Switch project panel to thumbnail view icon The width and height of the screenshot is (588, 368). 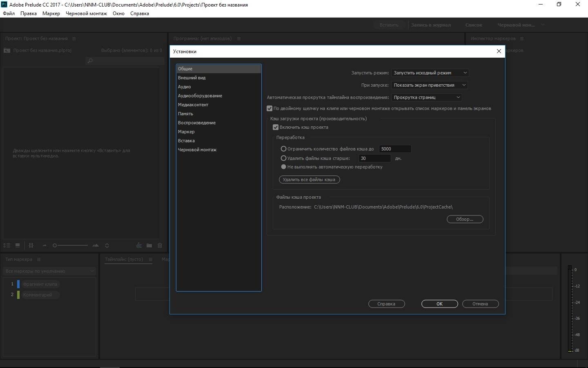pos(18,245)
